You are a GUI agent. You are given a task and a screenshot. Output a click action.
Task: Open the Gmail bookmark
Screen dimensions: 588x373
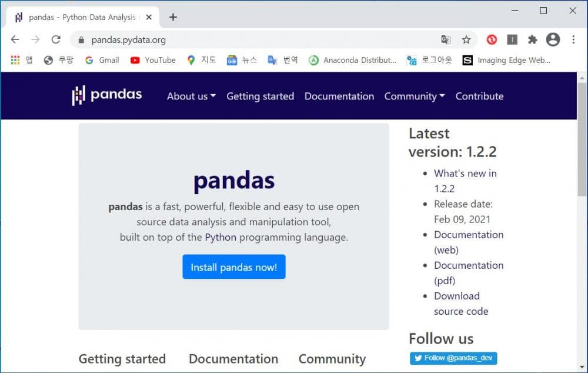[102, 60]
